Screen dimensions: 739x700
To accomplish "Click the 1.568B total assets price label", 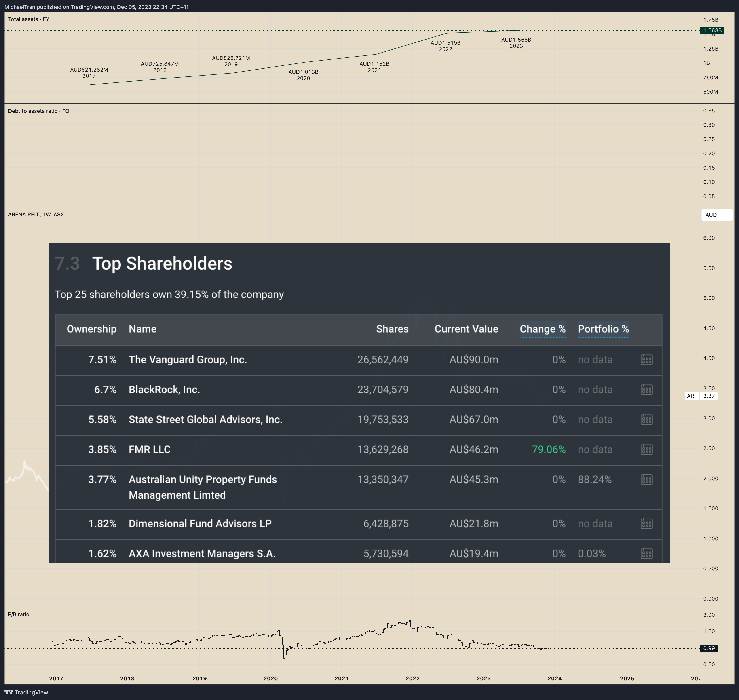I will click(712, 30).
